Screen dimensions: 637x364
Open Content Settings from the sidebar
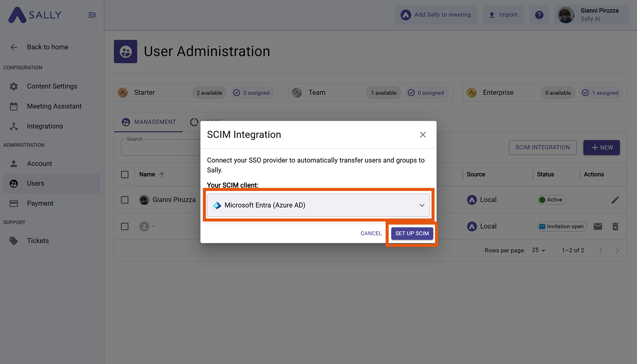(52, 86)
